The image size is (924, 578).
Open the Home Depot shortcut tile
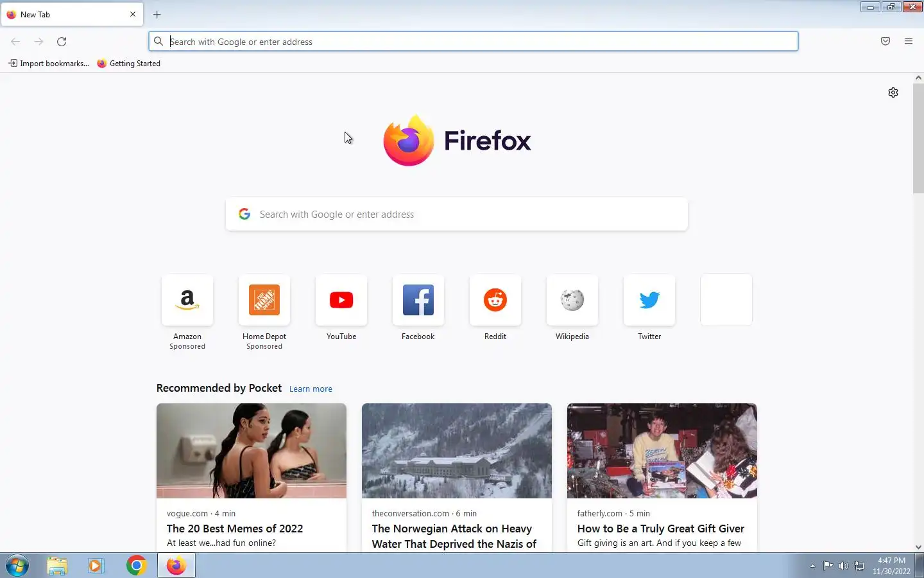pyautogui.click(x=264, y=300)
